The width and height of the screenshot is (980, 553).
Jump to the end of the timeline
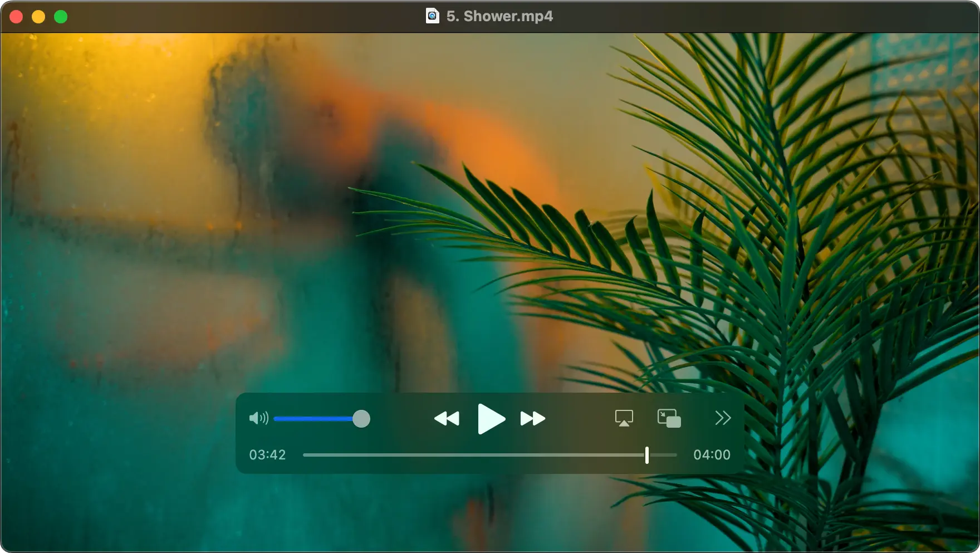tap(676, 455)
